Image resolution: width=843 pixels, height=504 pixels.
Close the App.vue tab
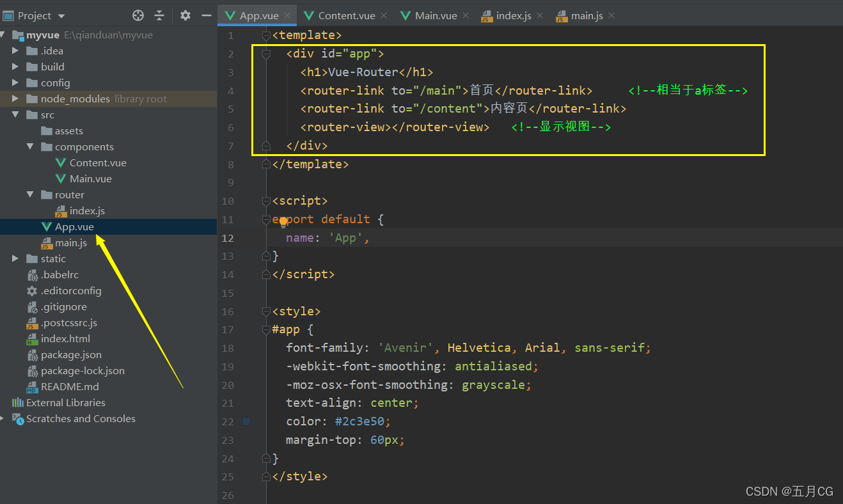click(x=287, y=16)
